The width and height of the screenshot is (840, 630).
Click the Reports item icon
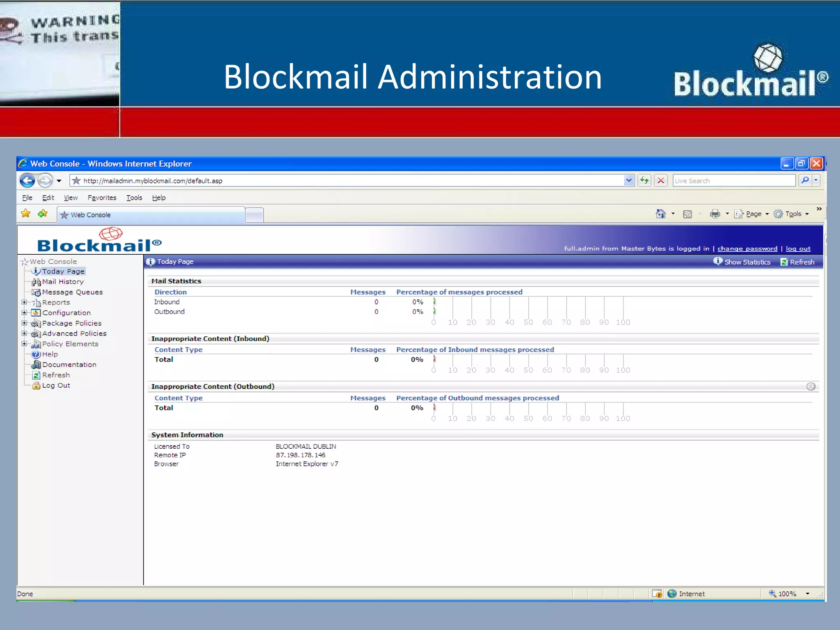(x=36, y=303)
